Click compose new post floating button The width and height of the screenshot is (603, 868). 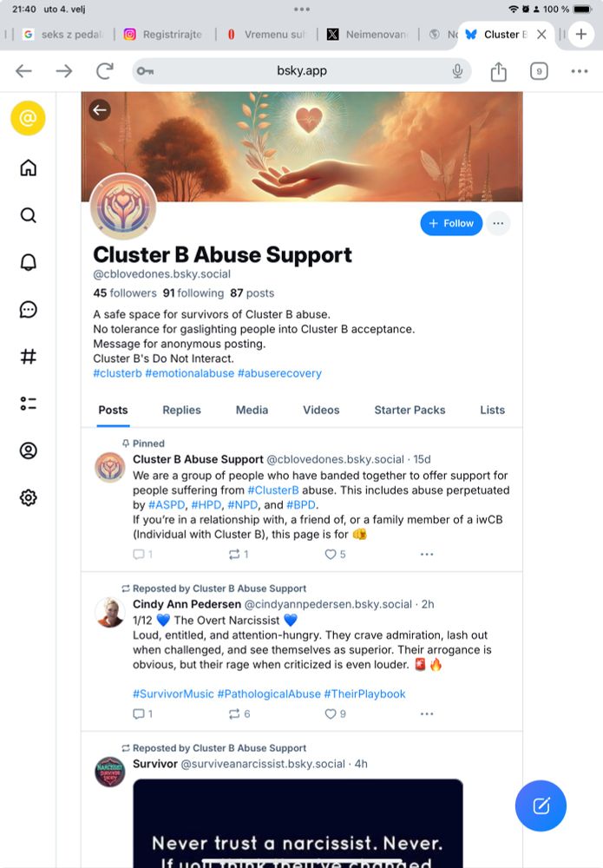(541, 806)
